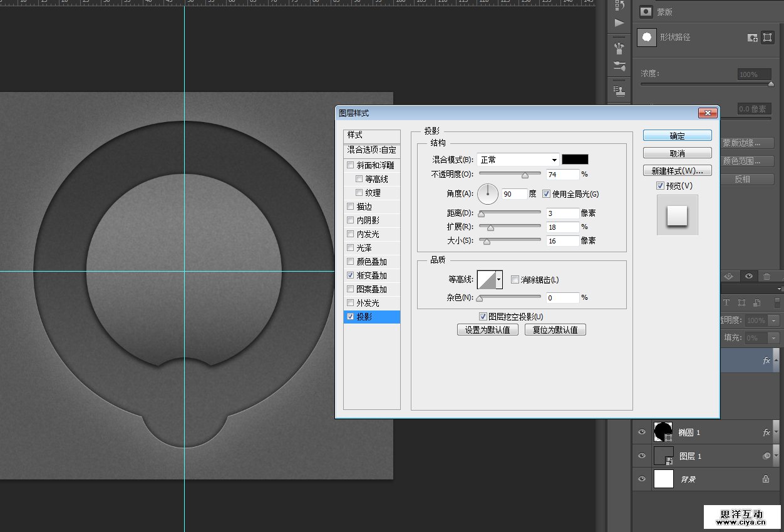Hide the 椭圆 1 layer
The width and height of the screenshot is (784, 532).
[x=641, y=432]
